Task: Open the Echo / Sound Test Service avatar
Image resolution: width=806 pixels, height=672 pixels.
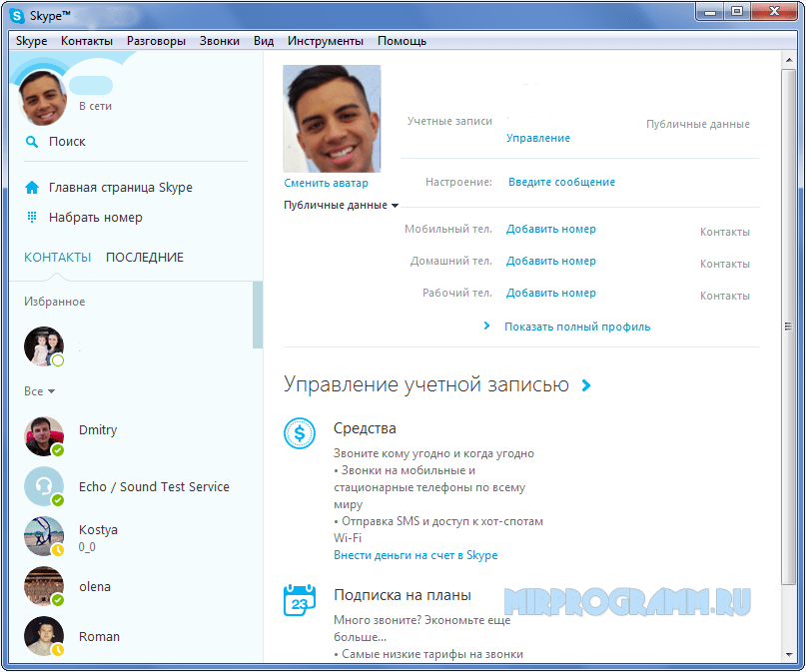Action: pos(44,486)
